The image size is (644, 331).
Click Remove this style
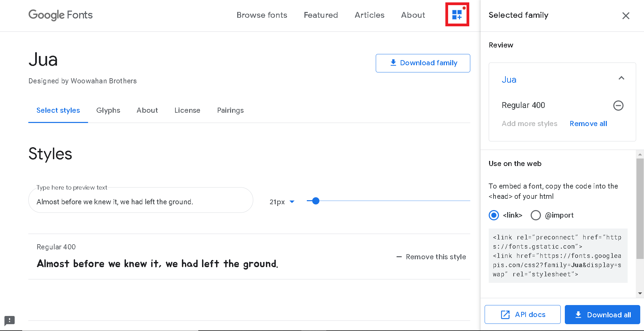[x=431, y=257]
